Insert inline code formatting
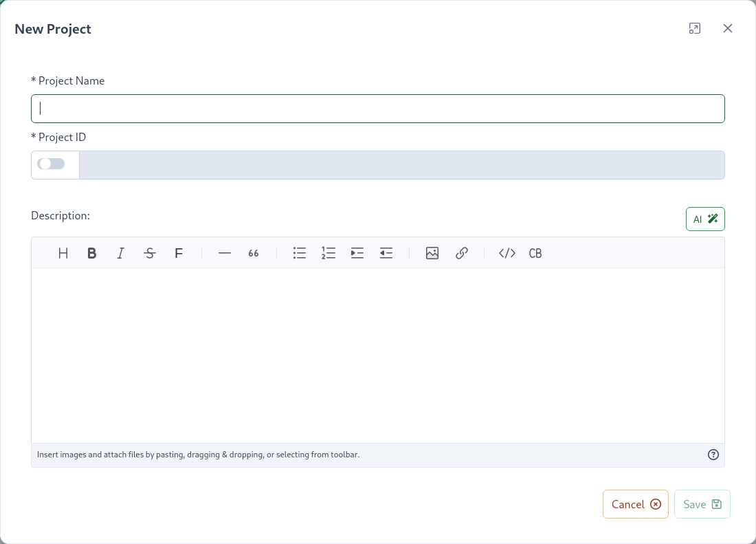The height and width of the screenshot is (544, 756). pos(507,253)
